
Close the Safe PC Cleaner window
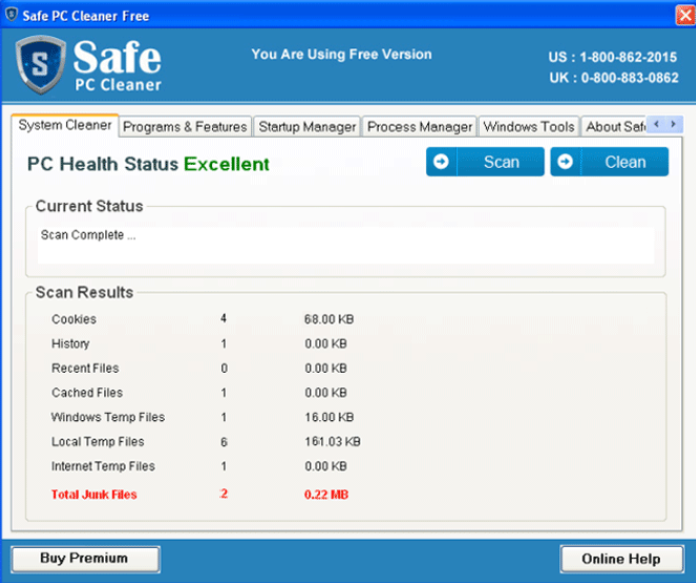pyautogui.click(x=685, y=15)
